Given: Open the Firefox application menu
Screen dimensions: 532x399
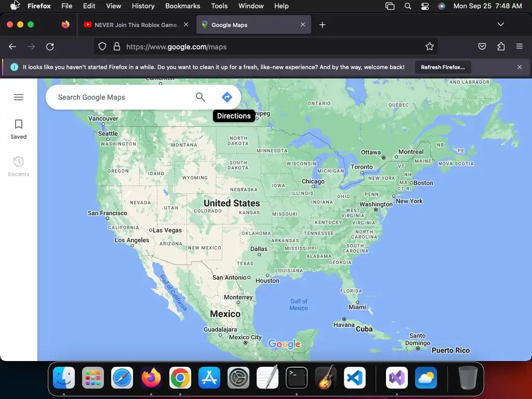Looking at the screenshot, I should point(520,46).
